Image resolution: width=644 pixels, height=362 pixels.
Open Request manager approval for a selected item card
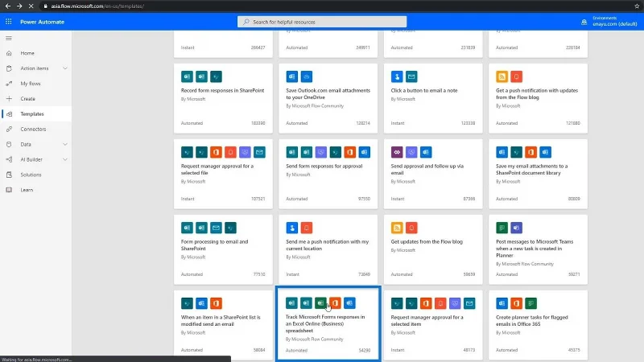[433, 325]
